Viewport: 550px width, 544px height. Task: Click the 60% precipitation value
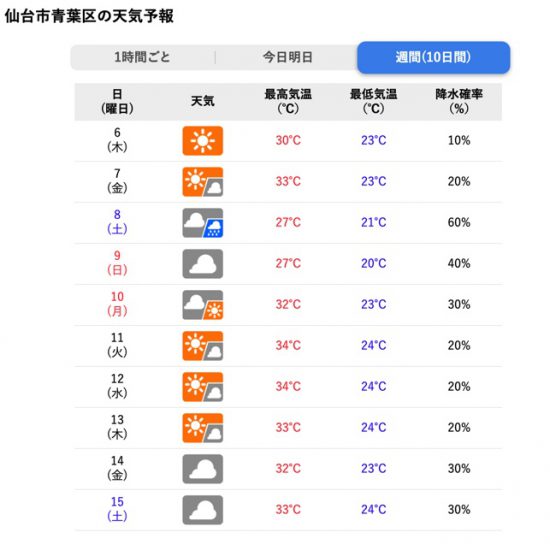(459, 222)
